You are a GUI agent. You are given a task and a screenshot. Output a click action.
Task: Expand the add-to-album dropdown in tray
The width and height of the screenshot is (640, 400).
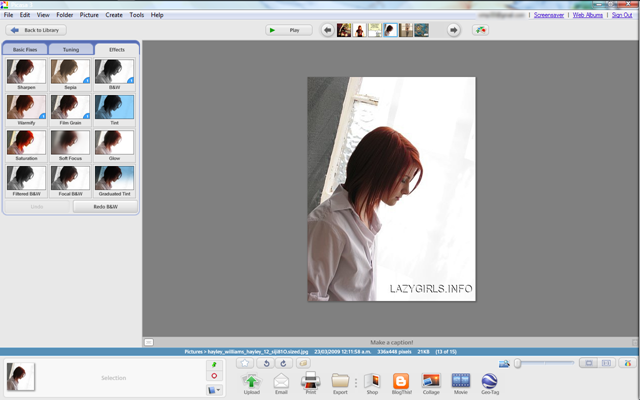(x=214, y=390)
